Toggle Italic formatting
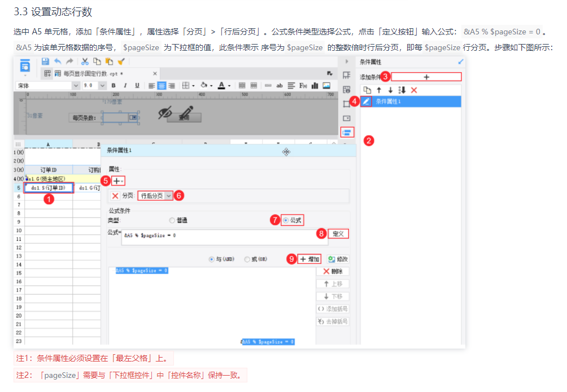This screenshot has width=567, height=392. point(125,86)
